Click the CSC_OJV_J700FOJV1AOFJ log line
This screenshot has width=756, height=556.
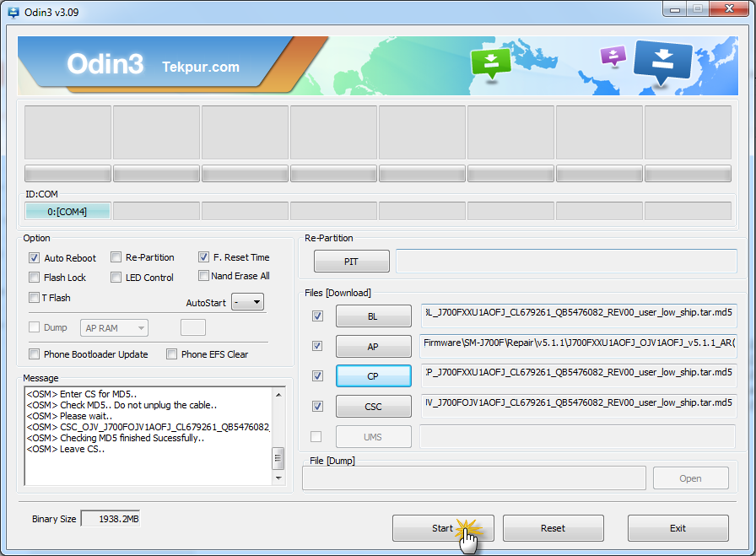click(148, 427)
